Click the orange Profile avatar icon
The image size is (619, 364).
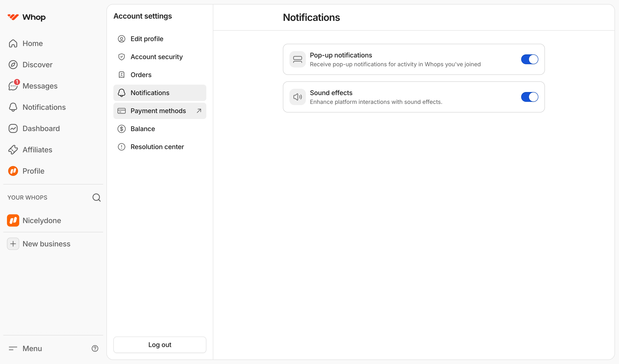click(13, 171)
